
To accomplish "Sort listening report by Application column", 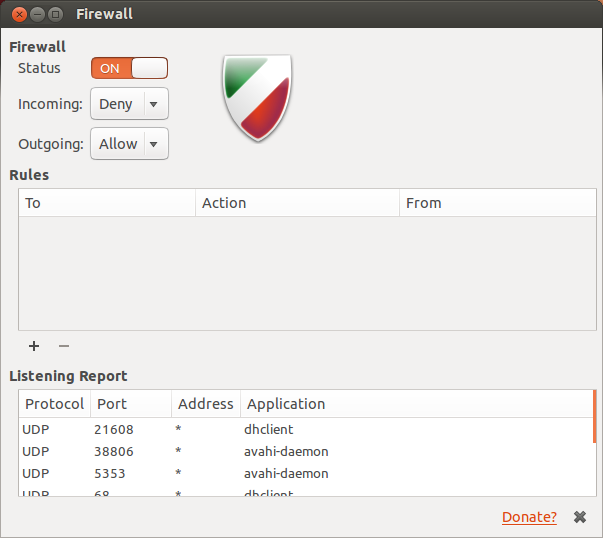I will point(415,404).
